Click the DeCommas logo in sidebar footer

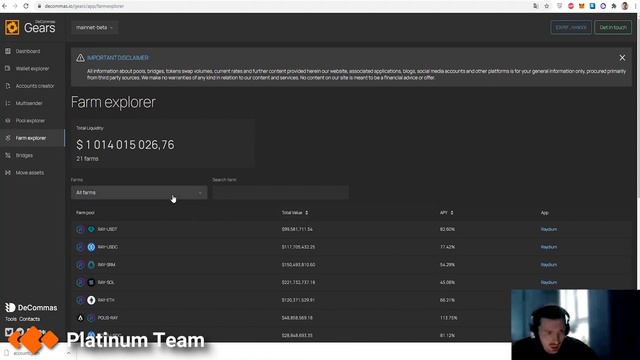pos(31,307)
